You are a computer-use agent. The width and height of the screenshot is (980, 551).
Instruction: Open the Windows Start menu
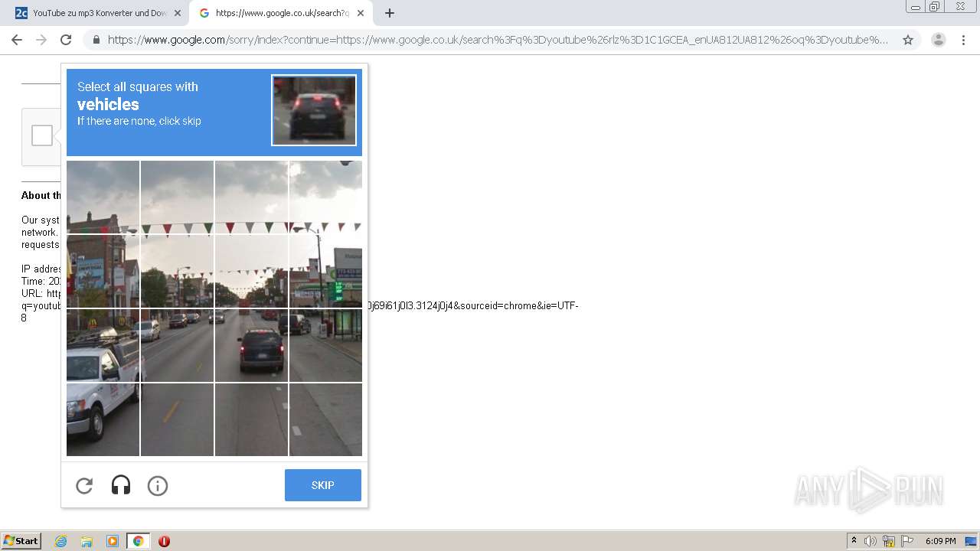point(21,540)
